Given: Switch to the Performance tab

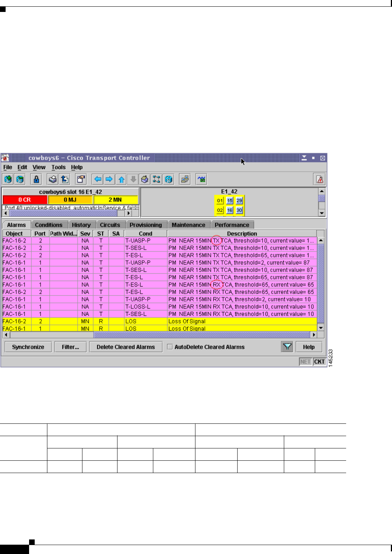Looking at the screenshot, I should [232, 225].
